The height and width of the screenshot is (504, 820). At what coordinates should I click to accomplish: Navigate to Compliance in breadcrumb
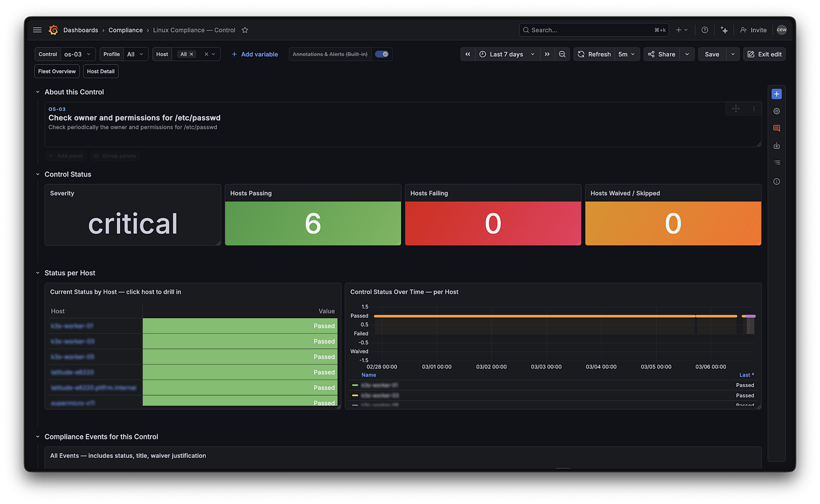coord(125,30)
